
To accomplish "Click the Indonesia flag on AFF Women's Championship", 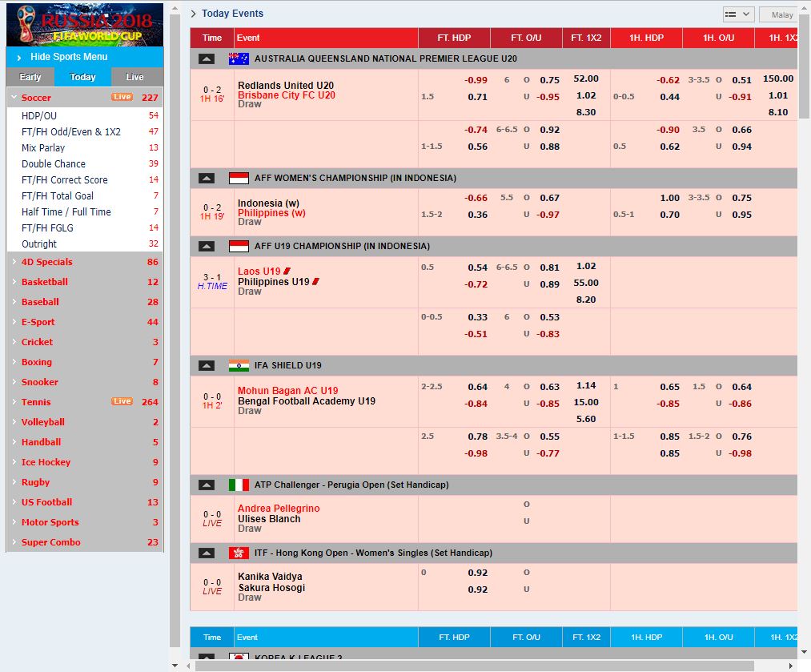I will (238, 178).
